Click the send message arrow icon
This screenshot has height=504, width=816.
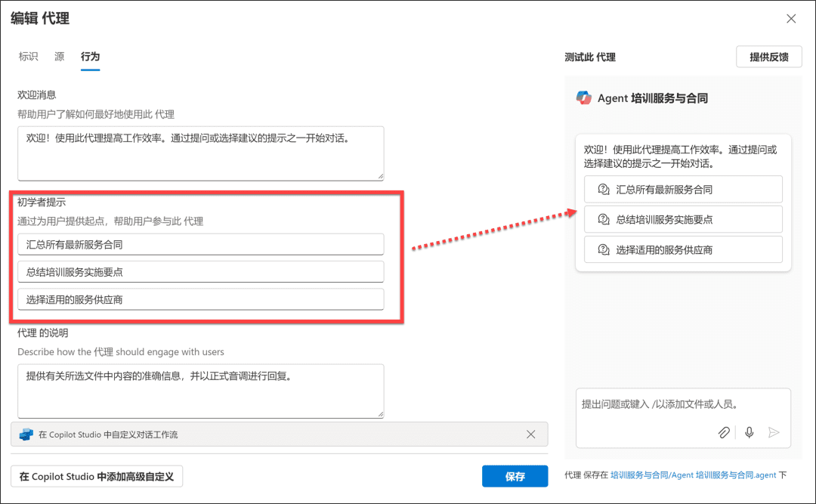(x=774, y=432)
